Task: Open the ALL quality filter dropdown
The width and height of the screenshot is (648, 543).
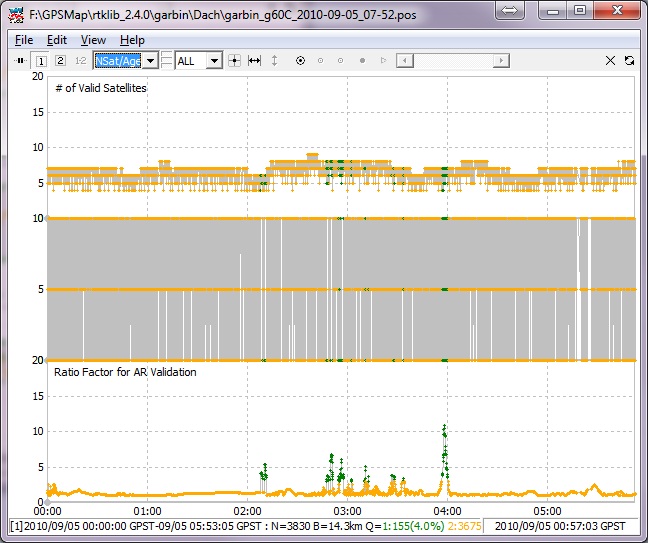Action: click(x=213, y=61)
